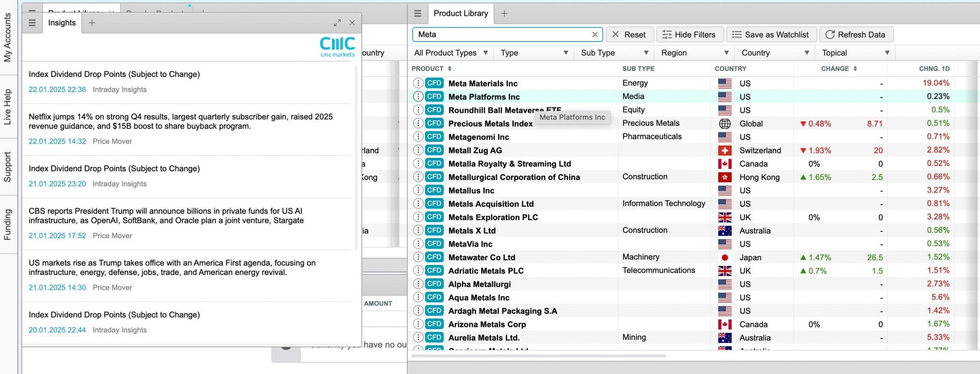Open Netflix jumps 14% insight article
The height and width of the screenshot is (374, 980).
(x=187, y=129)
